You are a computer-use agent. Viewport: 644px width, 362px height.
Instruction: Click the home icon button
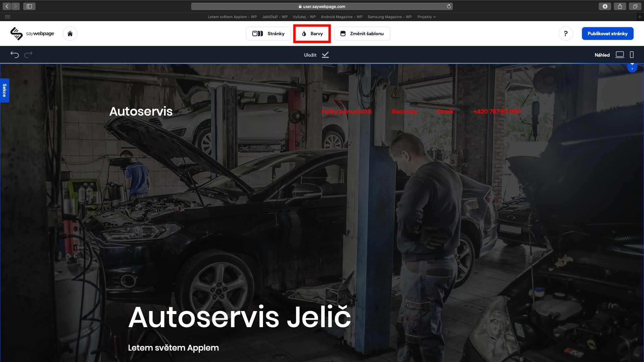[x=70, y=34]
